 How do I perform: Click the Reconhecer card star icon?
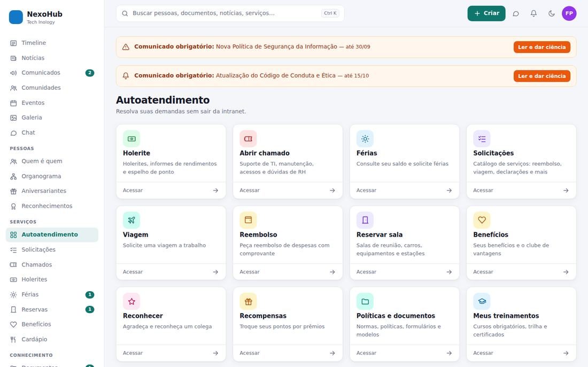(x=131, y=301)
